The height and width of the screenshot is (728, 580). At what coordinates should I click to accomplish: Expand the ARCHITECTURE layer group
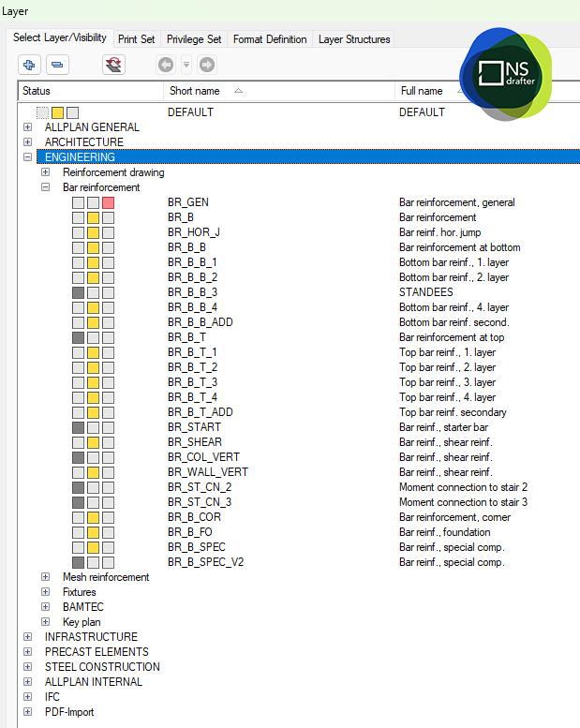27,142
